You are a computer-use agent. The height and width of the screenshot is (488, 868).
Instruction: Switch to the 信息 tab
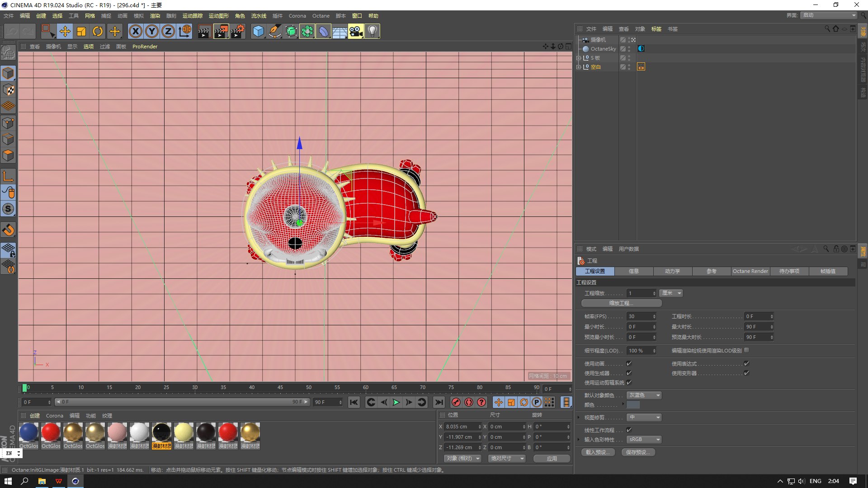click(x=634, y=271)
